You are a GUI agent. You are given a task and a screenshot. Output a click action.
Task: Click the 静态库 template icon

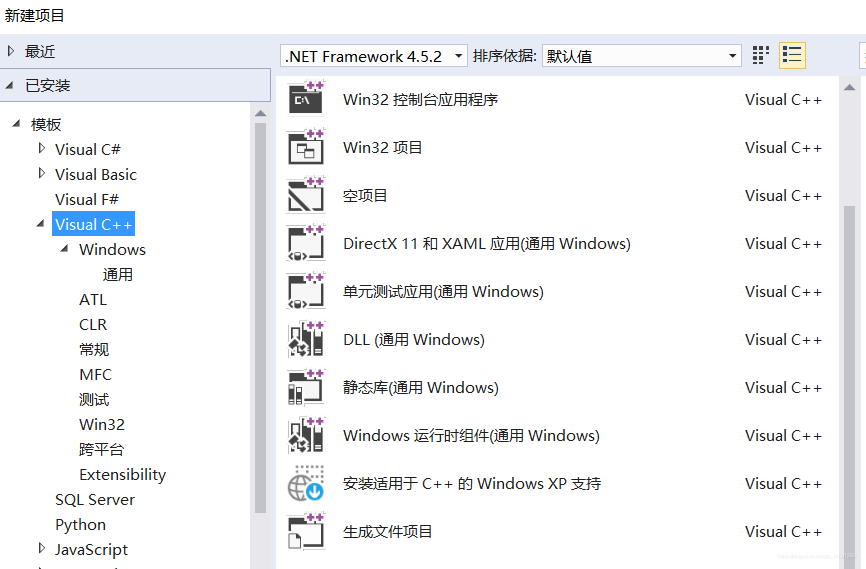click(x=306, y=387)
